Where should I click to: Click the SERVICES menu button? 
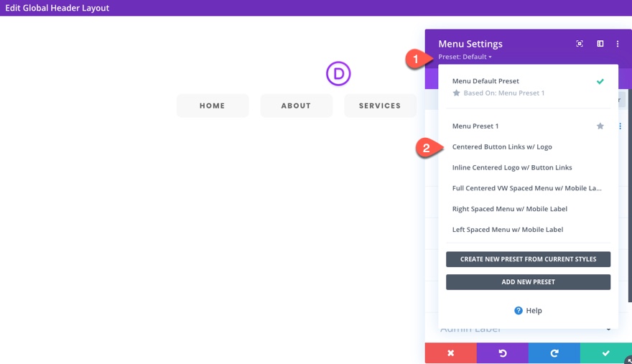[x=380, y=106]
